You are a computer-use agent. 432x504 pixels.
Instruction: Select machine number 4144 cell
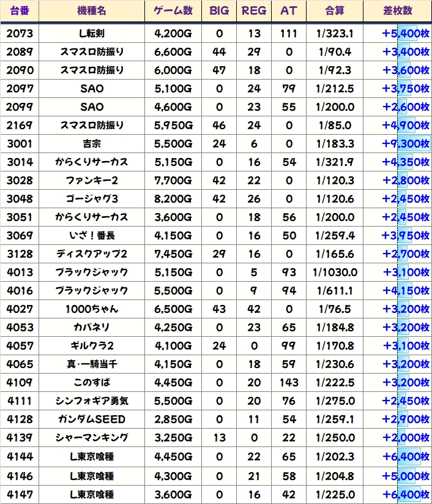(x=20, y=456)
